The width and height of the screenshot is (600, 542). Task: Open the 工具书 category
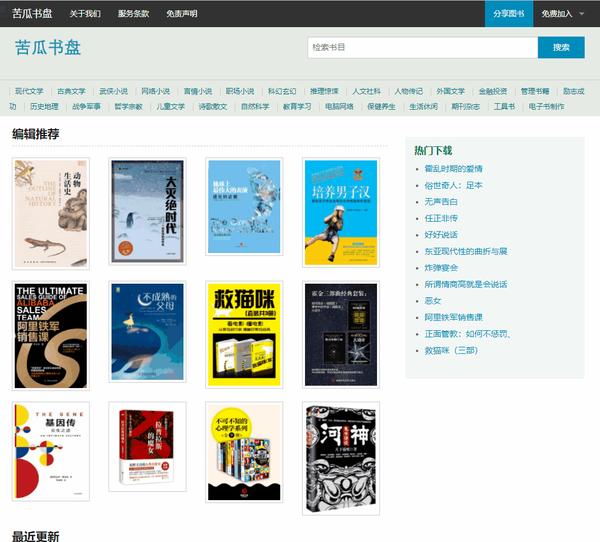point(504,106)
